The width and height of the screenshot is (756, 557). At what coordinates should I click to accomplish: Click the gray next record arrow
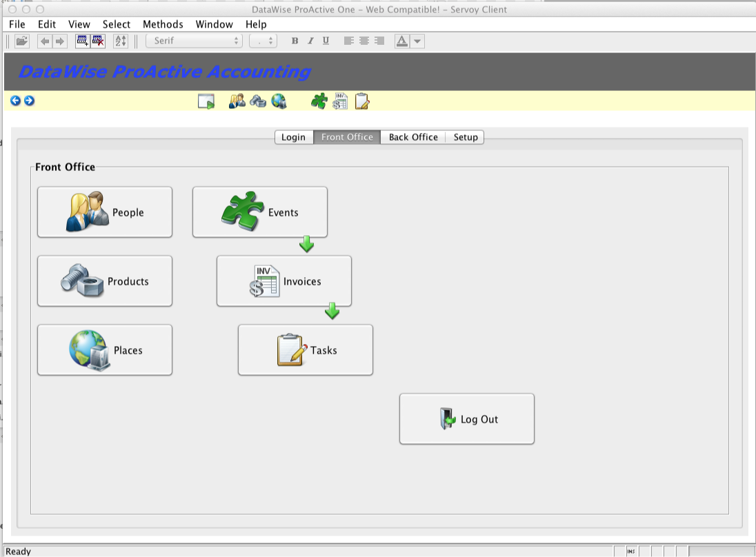[x=60, y=41]
